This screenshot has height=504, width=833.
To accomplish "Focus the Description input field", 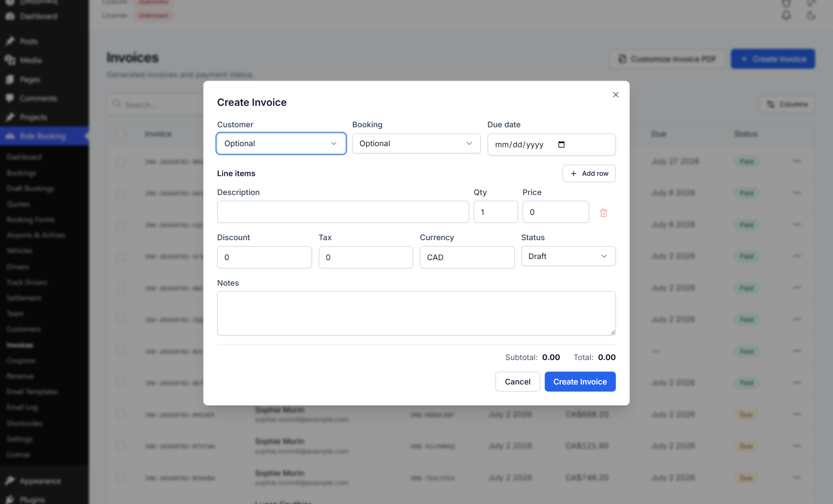I will click(x=343, y=212).
